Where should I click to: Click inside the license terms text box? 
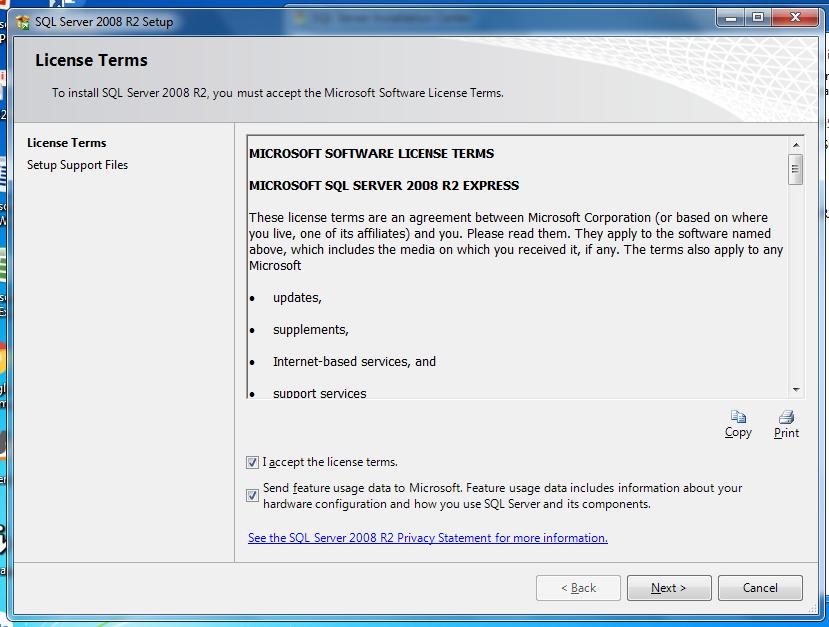tap(518, 267)
